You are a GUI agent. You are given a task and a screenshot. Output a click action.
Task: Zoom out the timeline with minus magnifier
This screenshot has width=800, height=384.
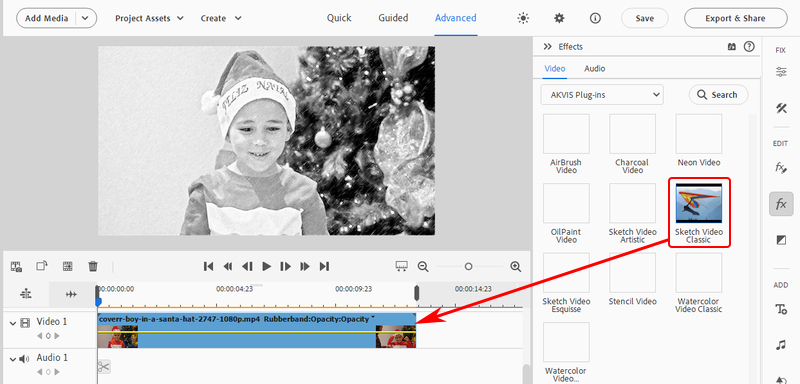pos(423,266)
